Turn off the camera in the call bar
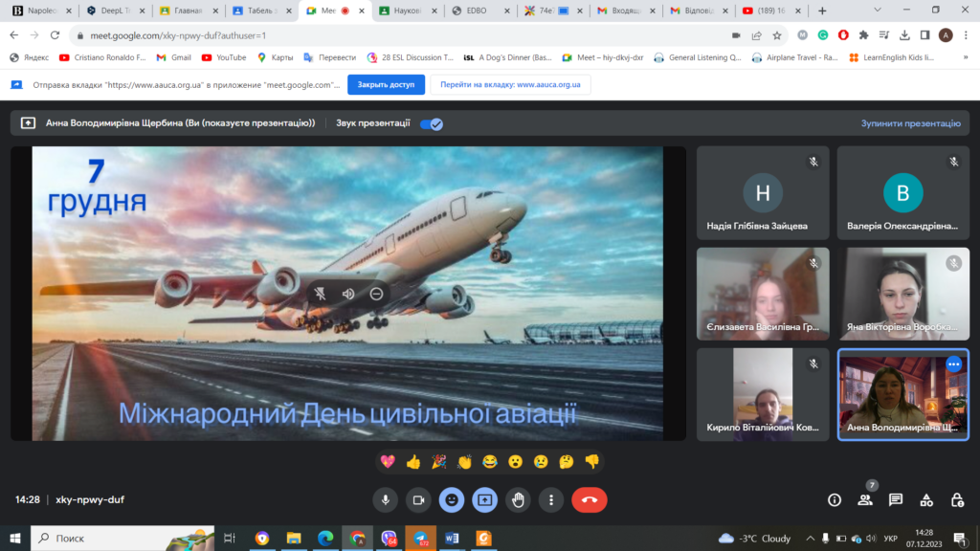 418,499
